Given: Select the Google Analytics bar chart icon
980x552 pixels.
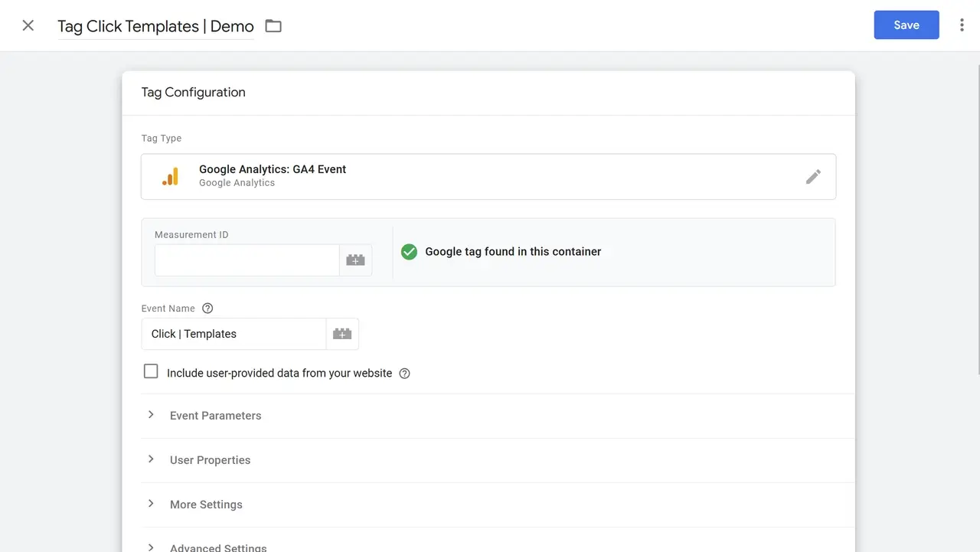Looking at the screenshot, I should click(x=170, y=177).
